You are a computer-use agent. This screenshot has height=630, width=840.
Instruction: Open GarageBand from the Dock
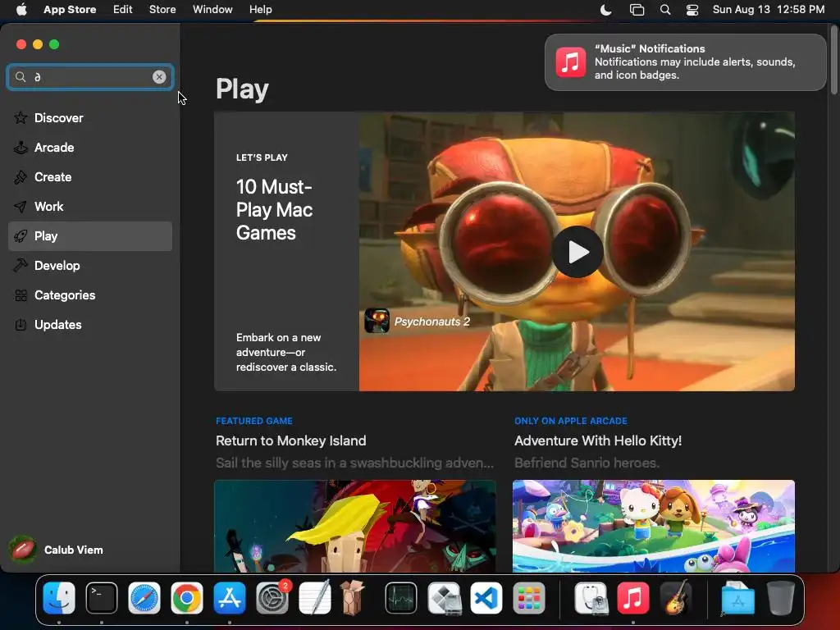[x=676, y=598]
